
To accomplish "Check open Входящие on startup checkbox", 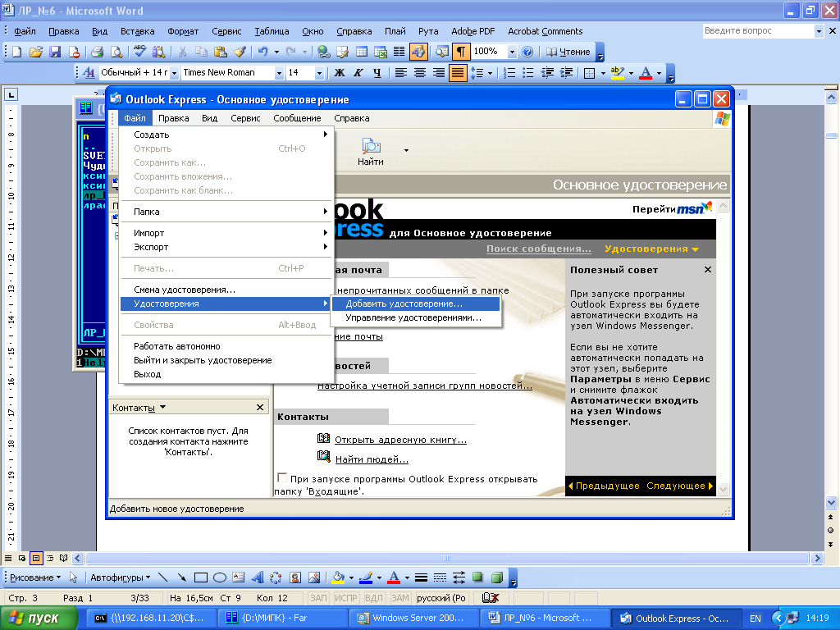I will [282, 477].
